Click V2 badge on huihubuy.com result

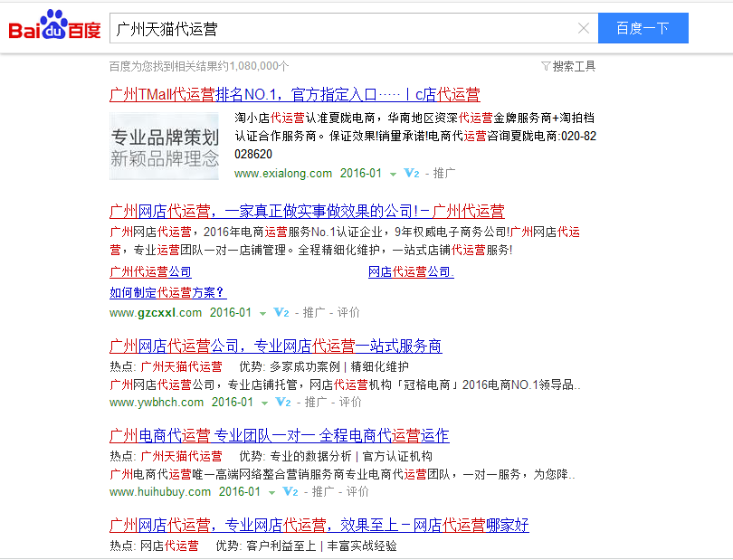(290, 492)
